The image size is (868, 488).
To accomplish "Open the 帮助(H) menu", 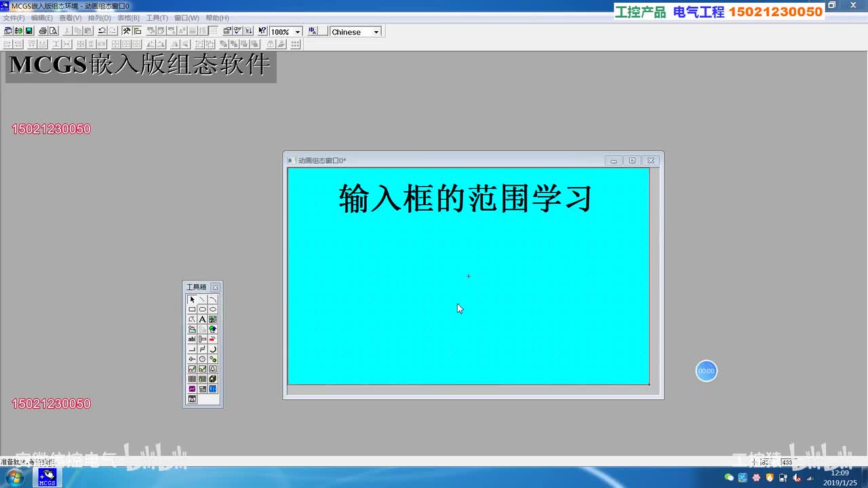I will tap(217, 18).
